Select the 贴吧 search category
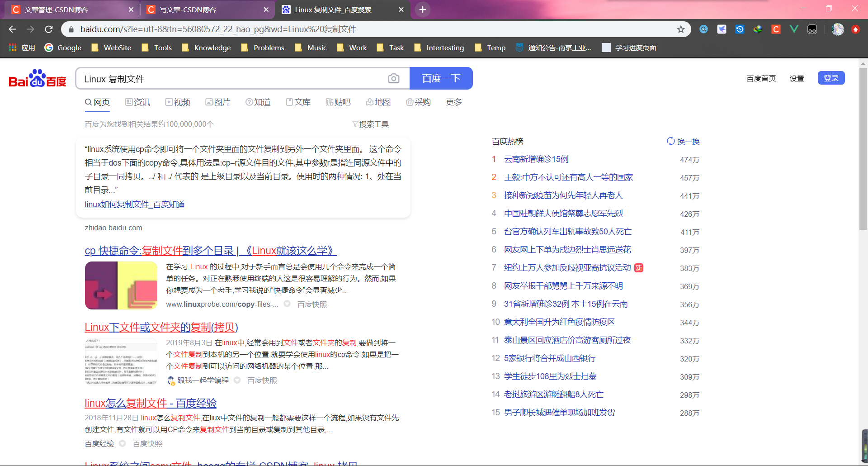 click(338, 102)
